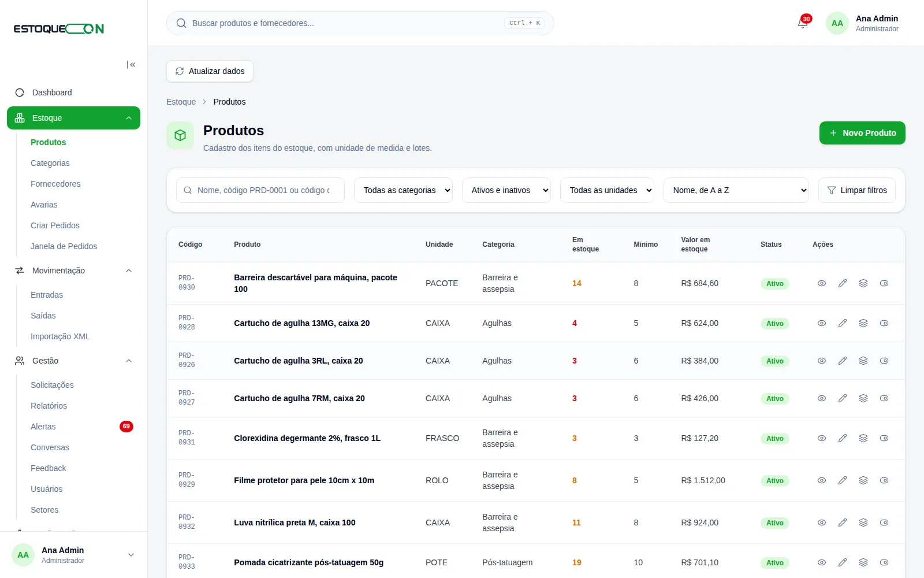Open lots icon for Luva nitrílica row
The image size is (924, 578).
click(863, 523)
